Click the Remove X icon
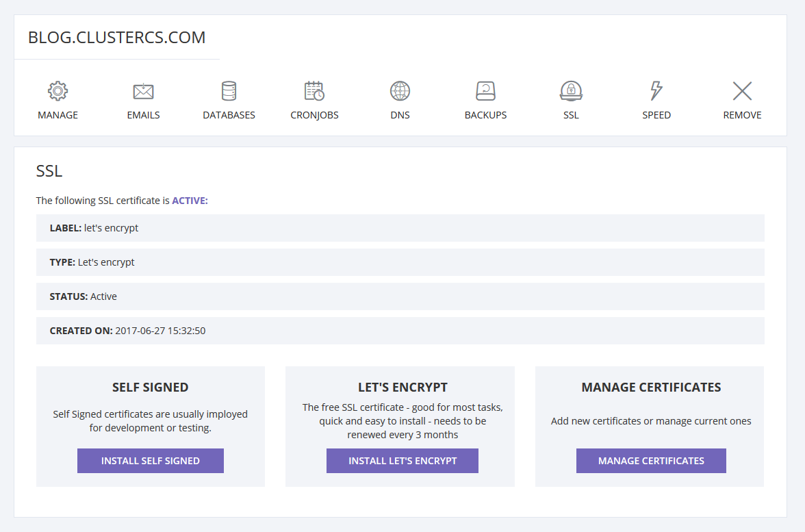805x532 pixels. [742, 91]
